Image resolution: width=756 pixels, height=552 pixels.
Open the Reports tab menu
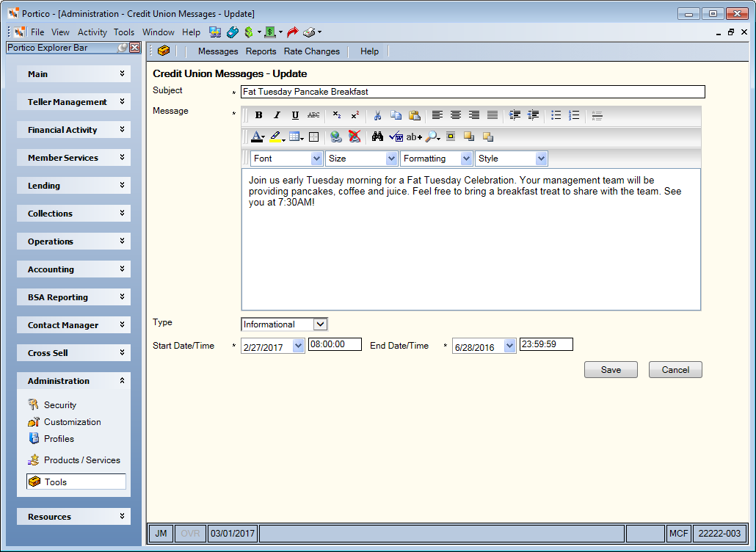pos(261,51)
